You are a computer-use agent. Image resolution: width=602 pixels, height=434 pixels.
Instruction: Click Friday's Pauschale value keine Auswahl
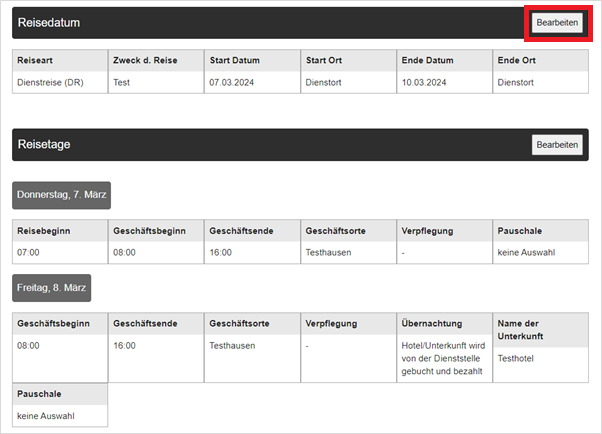(46, 415)
